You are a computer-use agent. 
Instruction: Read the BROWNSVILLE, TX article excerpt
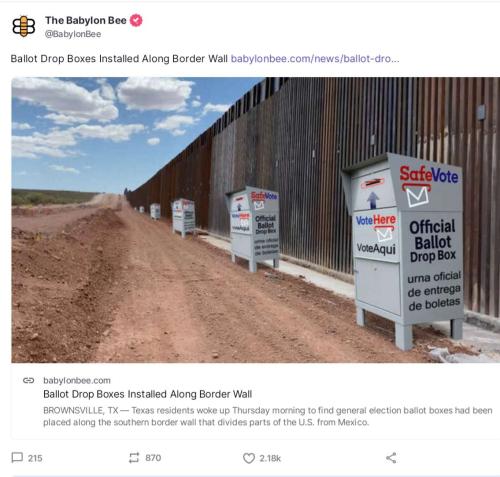[x=268, y=416]
